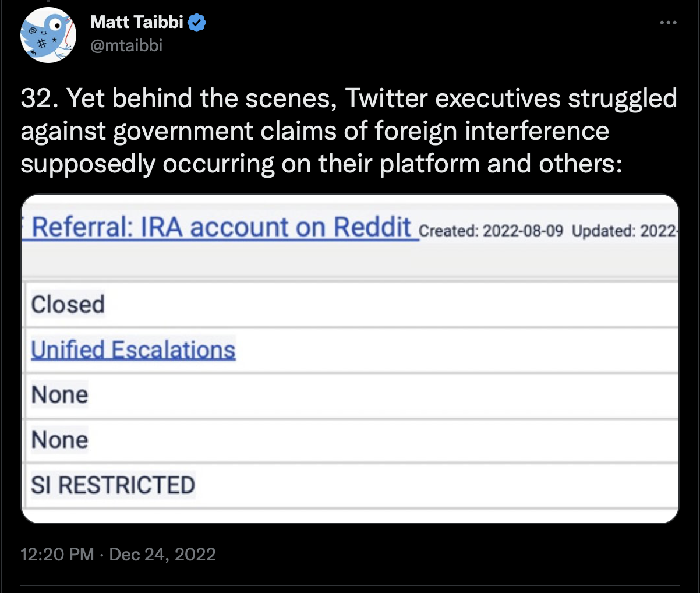Click the Dec 24, 2022 date
The image size is (700, 593).
tap(162, 553)
